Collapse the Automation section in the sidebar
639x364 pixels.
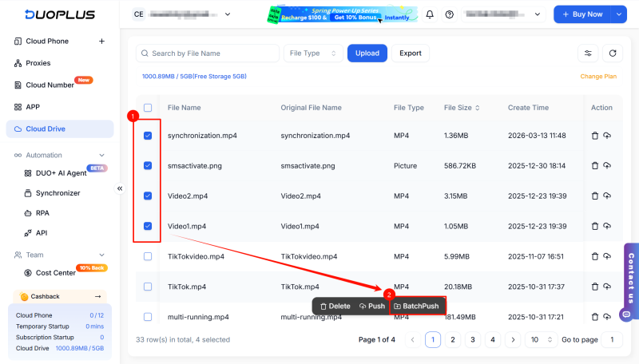(x=101, y=155)
